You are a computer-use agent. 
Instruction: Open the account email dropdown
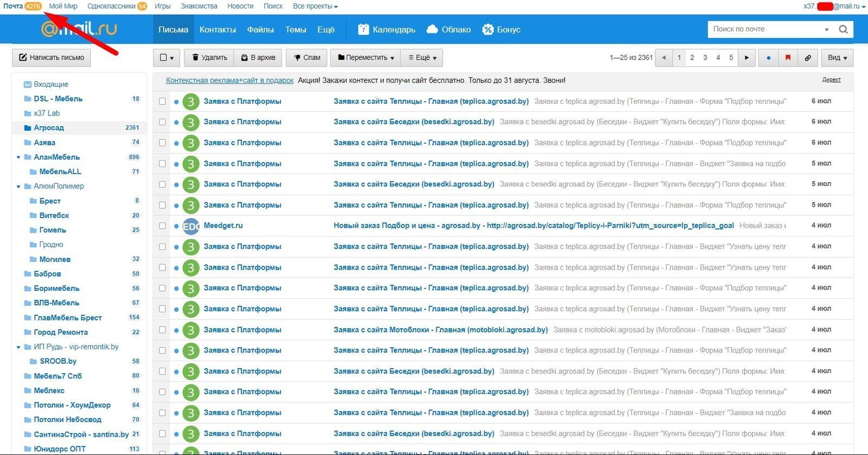[x=834, y=6]
